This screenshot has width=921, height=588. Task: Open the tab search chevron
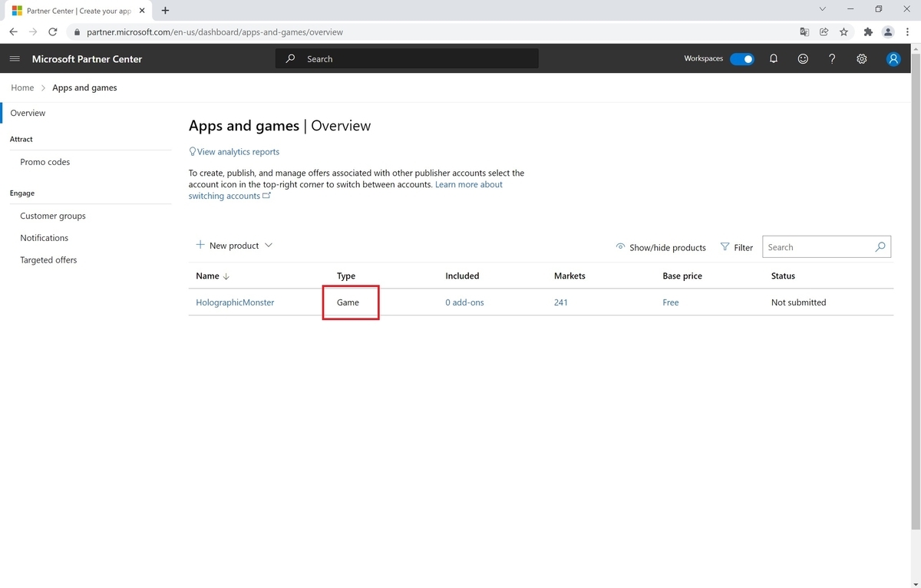click(x=822, y=9)
